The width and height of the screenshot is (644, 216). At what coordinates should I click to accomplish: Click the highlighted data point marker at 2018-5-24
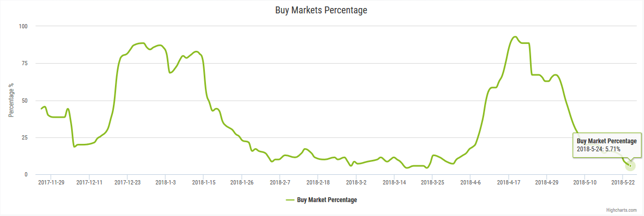coord(630,166)
